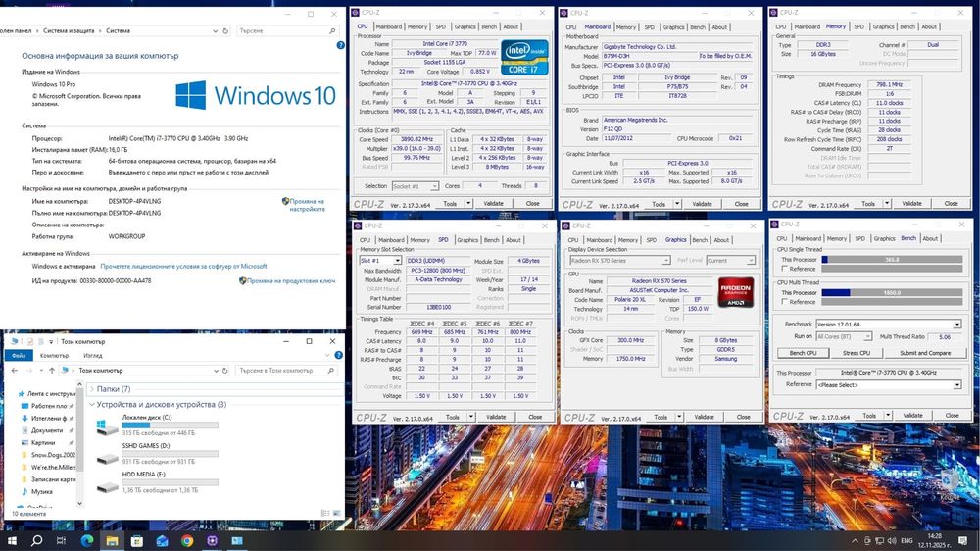The image size is (980, 551).
Task: Click the Submit and Compare button
Action: tap(925, 353)
